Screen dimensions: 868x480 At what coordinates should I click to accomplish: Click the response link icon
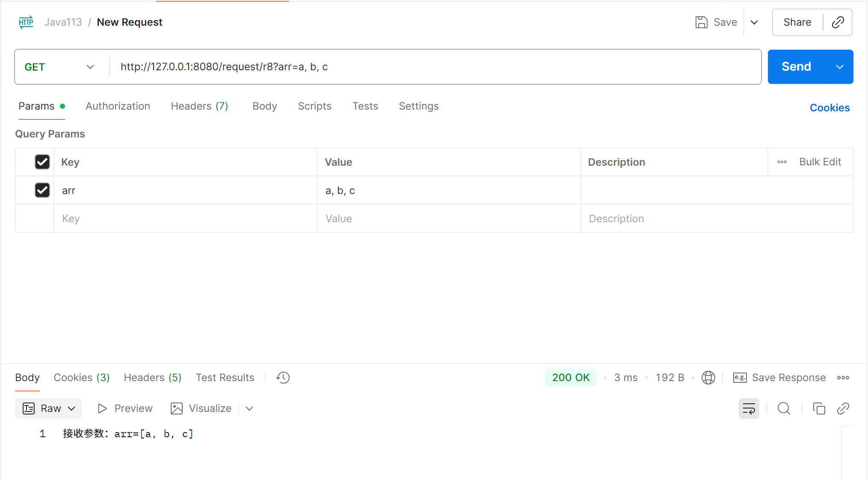click(x=843, y=408)
